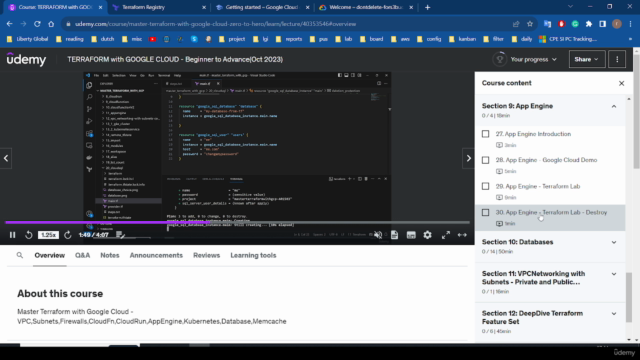Open lecture 27. App Engine Introduction

533,134
